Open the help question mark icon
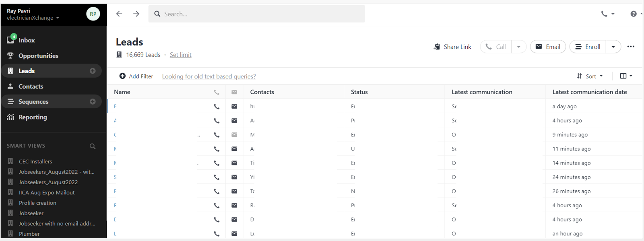 point(633,14)
